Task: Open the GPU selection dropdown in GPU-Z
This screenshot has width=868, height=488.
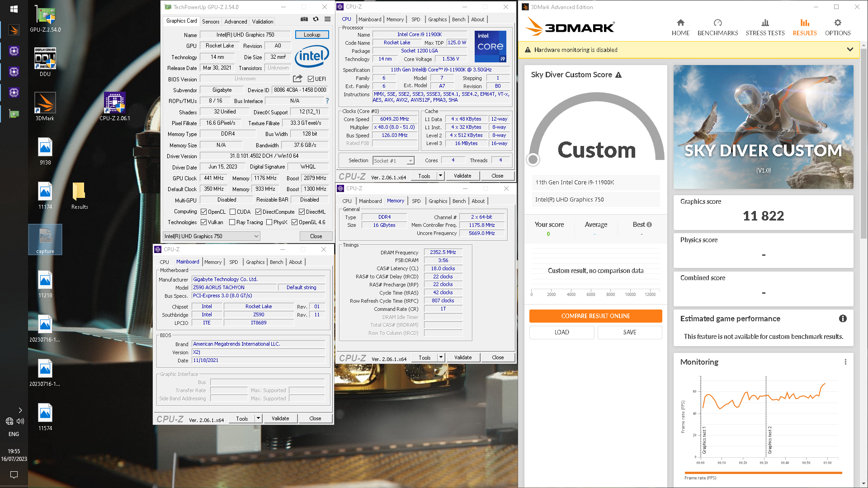Action: [212, 236]
